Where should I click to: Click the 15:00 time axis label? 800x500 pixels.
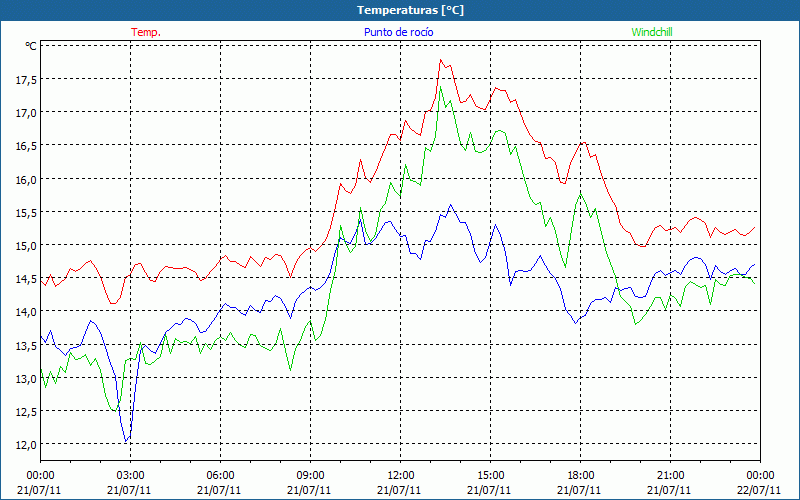pos(491,476)
